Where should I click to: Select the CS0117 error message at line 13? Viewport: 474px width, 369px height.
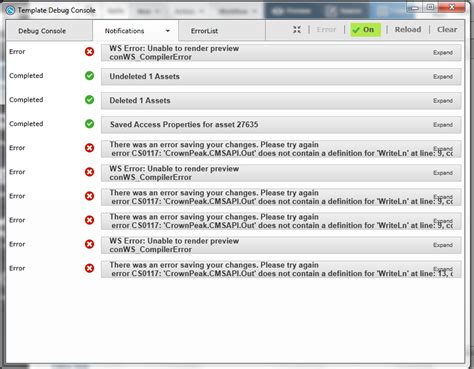point(281,269)
